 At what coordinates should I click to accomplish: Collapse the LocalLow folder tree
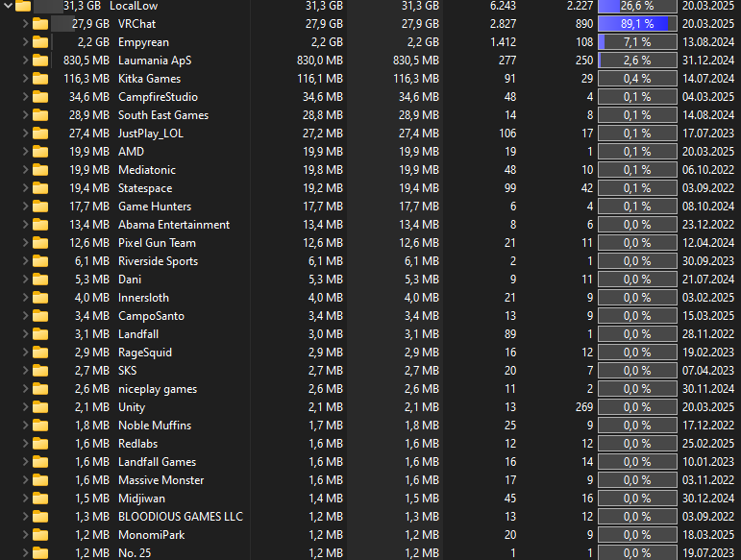8,6
